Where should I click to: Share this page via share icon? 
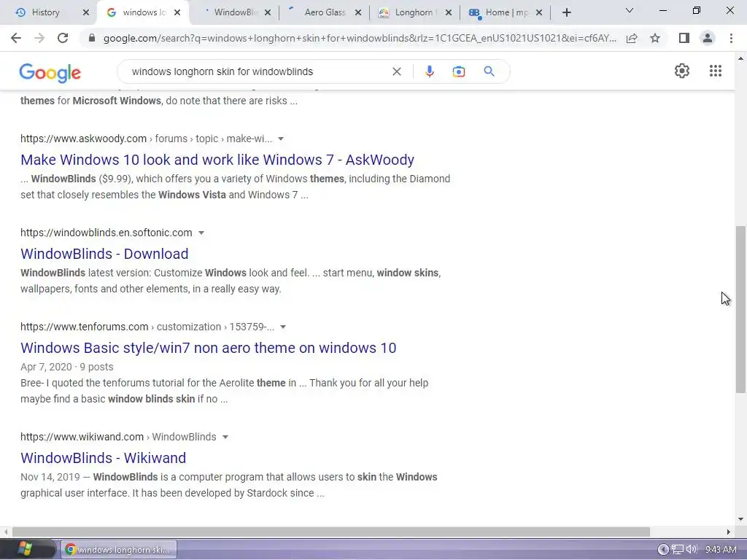[632, 38]
